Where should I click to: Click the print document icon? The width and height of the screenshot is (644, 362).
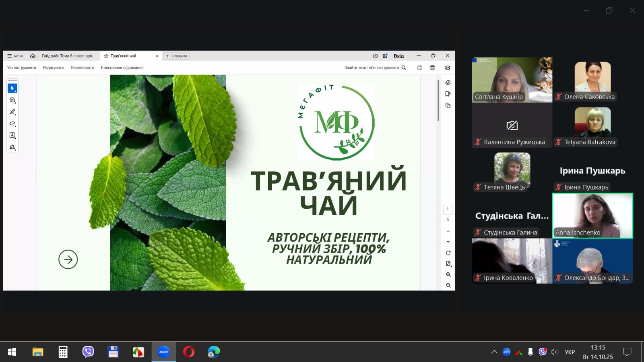coord(432,68)
